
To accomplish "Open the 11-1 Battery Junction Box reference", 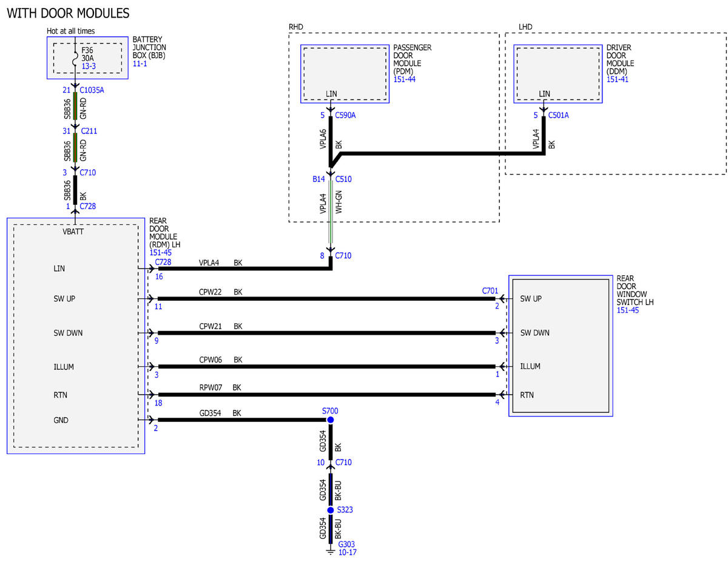I will click(140, 63).
